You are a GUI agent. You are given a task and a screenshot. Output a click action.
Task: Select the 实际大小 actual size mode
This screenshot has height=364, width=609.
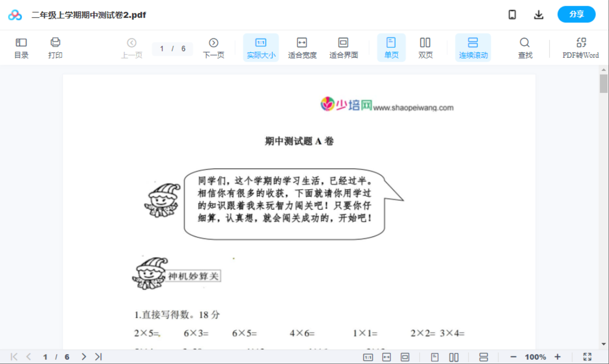pyautogui.click(x=261, y=47)
